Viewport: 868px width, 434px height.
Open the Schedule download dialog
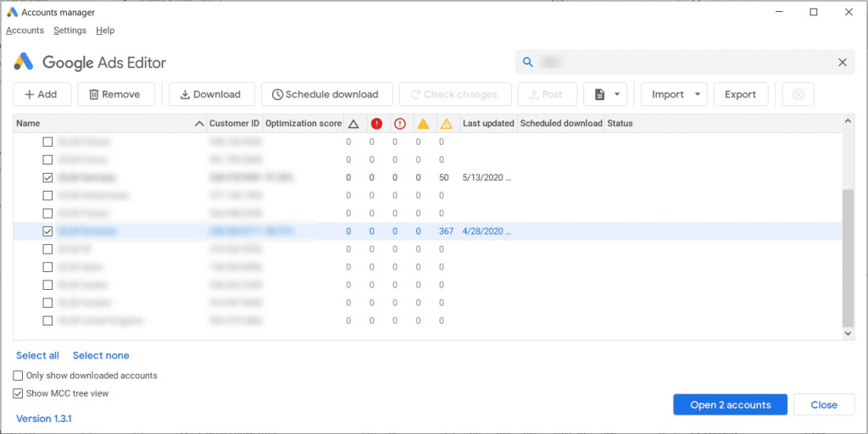point(327,95)
